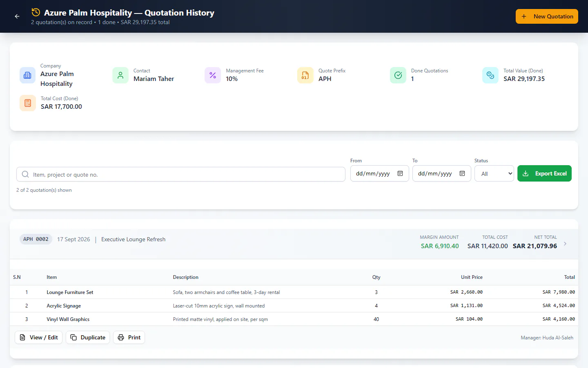Expand quotation APH 0002 chevron
Viewport: 588px width, 368px height.
(565, 244)
